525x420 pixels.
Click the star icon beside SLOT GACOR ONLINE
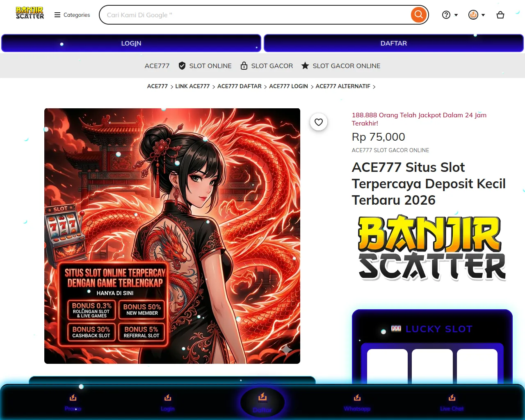tap(305, 66)
